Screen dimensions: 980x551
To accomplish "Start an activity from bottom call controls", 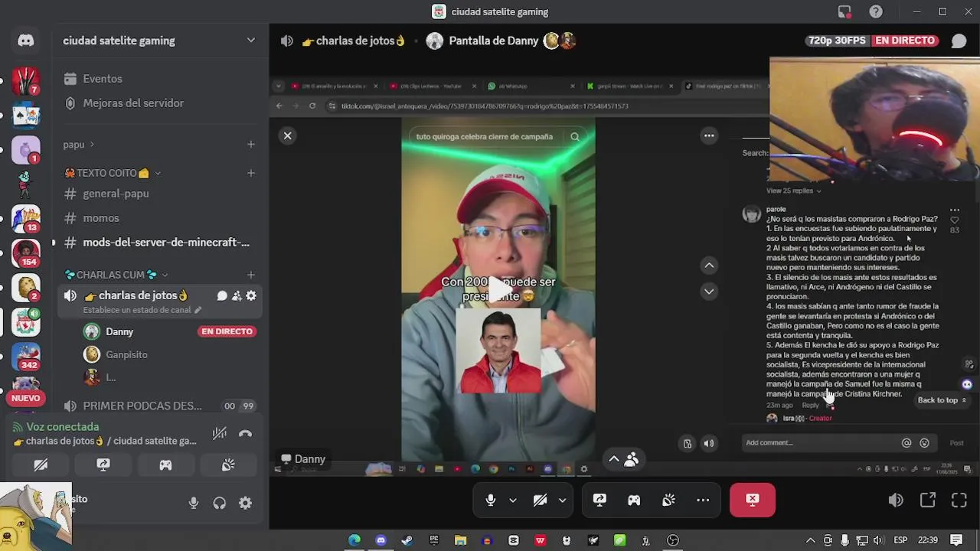I will pyautogui.click(x=634, y=500).
